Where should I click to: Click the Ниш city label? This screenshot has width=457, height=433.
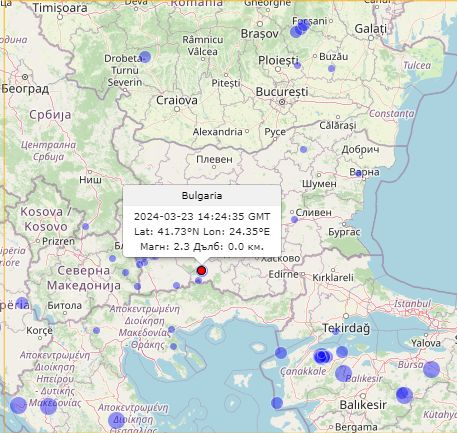click(x=90, y=180)
